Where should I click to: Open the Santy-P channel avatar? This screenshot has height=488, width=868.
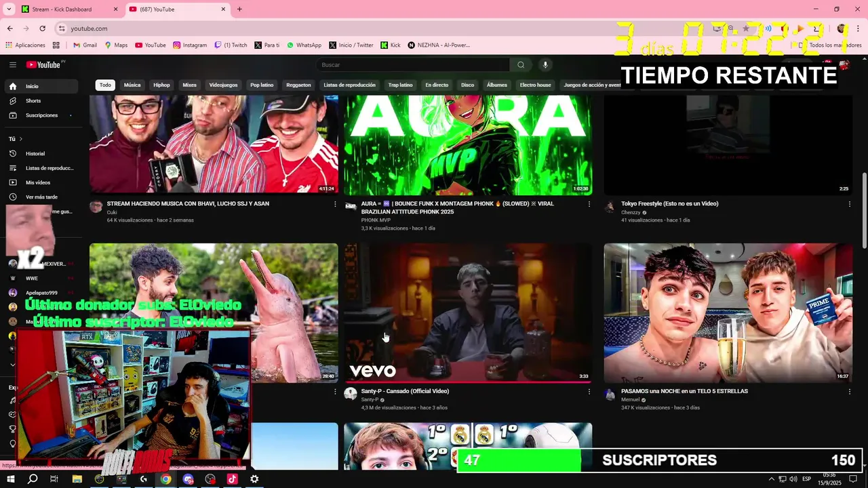pyautogui.click(x=351, y=394)
